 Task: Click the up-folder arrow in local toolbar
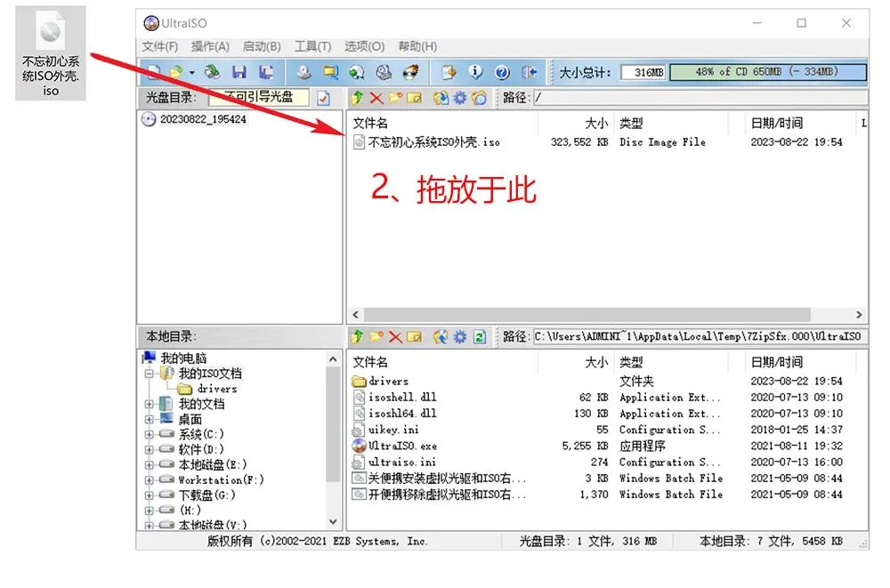tap(358, 336)
